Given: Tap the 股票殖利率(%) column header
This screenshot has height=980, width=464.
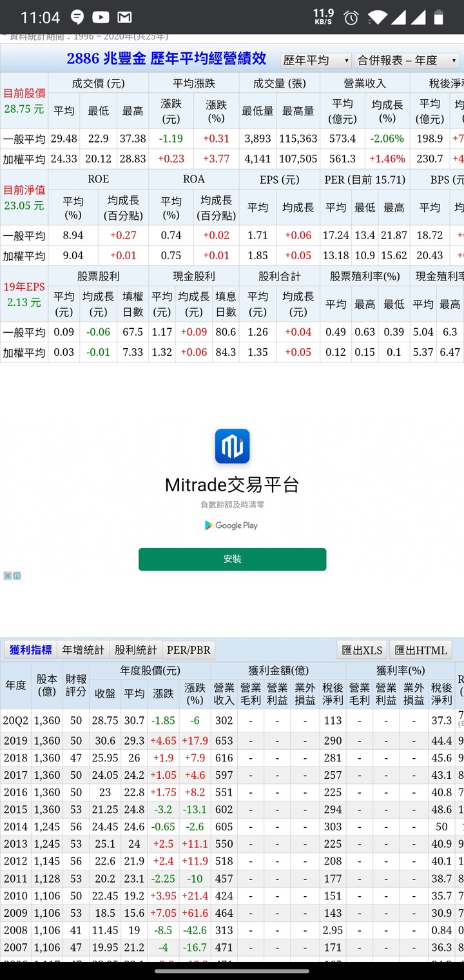Looking at the screenshot, I should (365, 276).
